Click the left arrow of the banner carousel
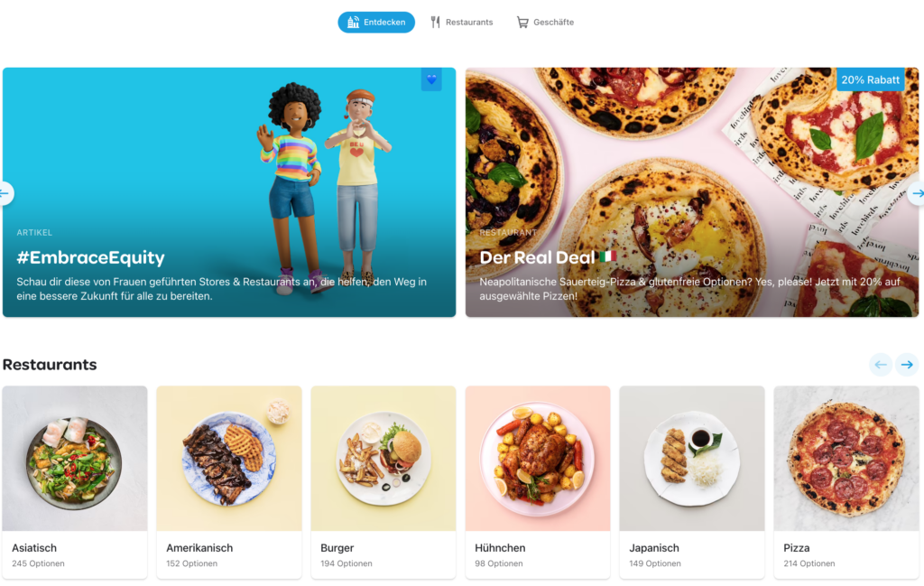 [5, 193]
